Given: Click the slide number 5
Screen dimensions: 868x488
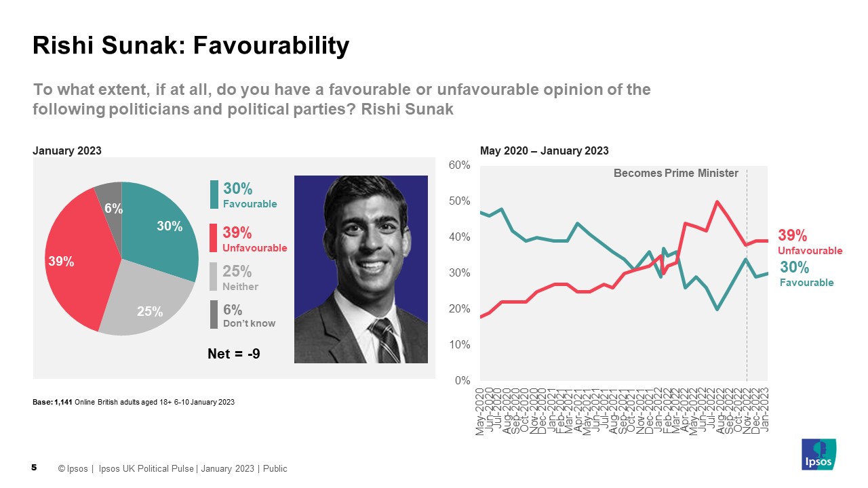Looking at the screenshot, I should point(35,468).
